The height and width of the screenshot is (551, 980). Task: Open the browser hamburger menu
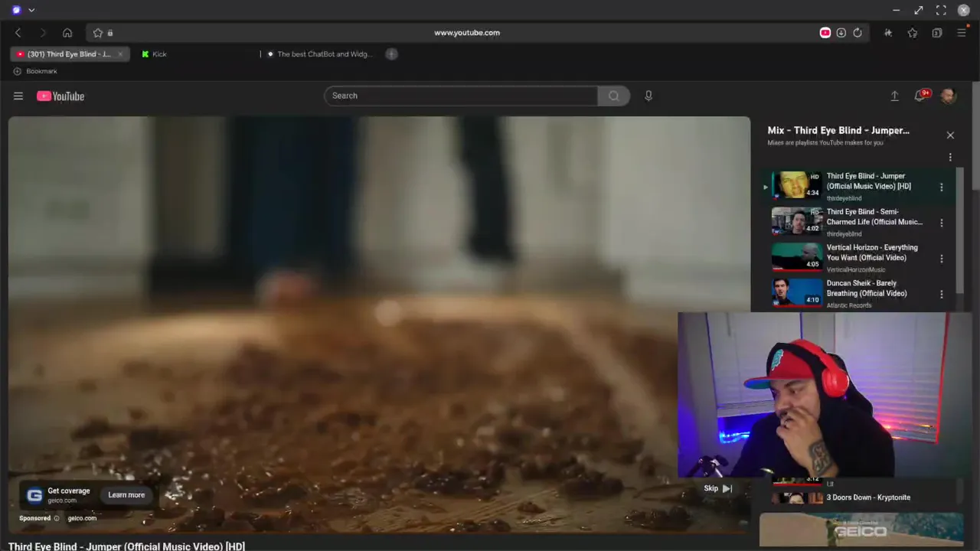[962, 33]
